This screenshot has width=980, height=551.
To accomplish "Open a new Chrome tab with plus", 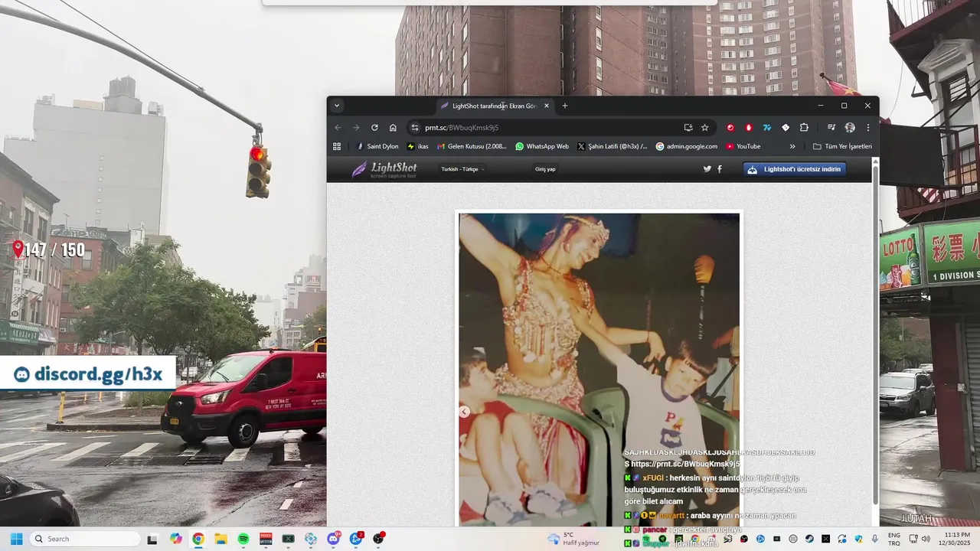I will coord(565,106).
